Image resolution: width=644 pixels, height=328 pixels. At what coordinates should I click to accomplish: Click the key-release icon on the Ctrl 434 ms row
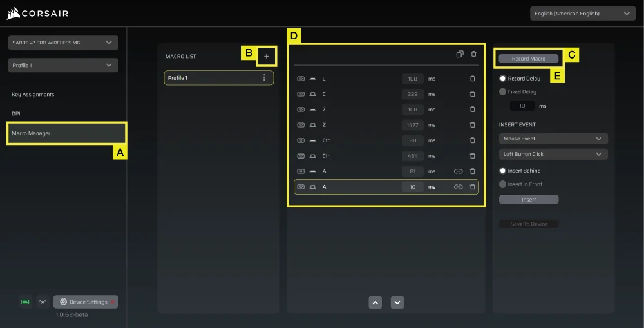tap(312, 156)
